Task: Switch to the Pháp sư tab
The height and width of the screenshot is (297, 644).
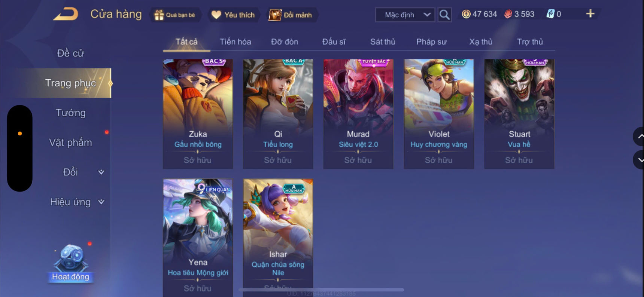Action: tap(431, 42)
